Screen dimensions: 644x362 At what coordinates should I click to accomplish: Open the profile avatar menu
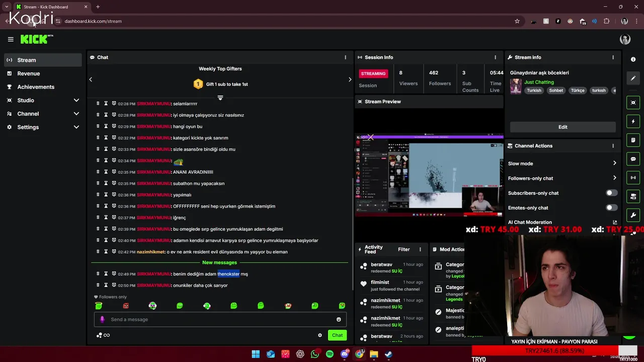pyautogui.click(x=625, y=39)
